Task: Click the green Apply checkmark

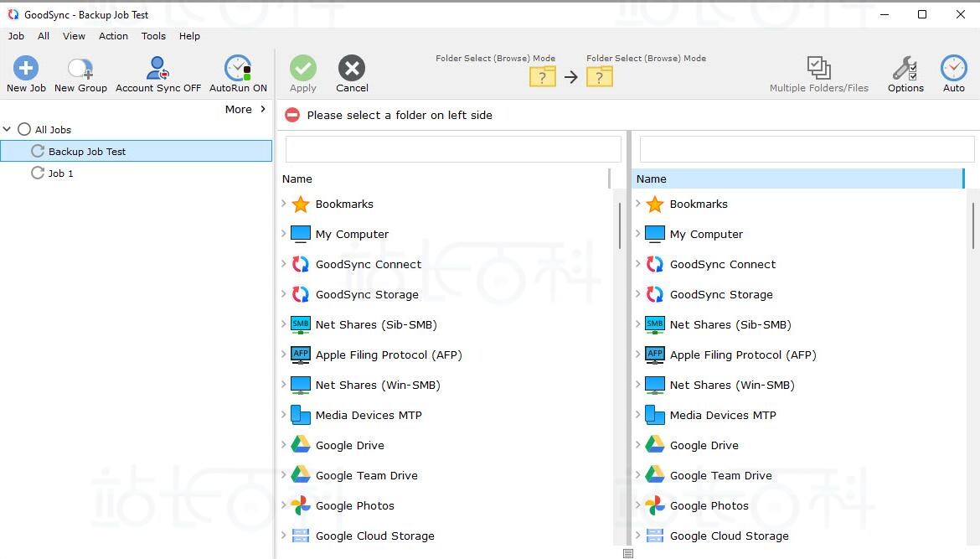Action: (303, 68)
